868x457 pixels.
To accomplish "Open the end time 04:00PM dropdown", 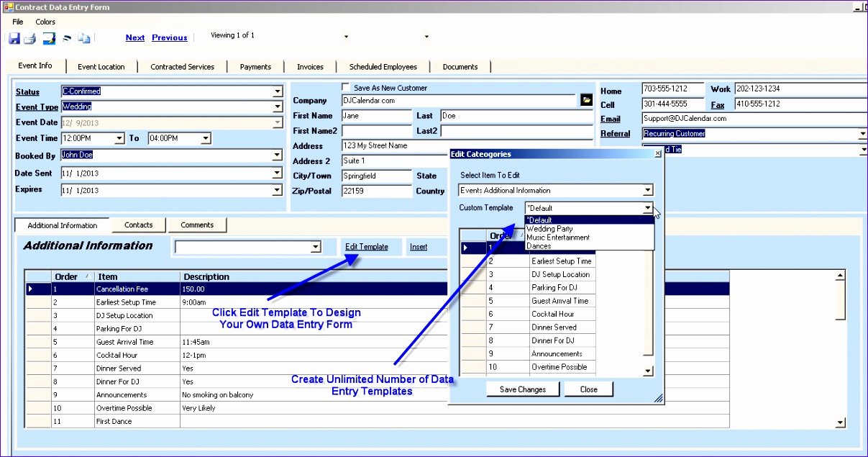I will pos(206,138).
